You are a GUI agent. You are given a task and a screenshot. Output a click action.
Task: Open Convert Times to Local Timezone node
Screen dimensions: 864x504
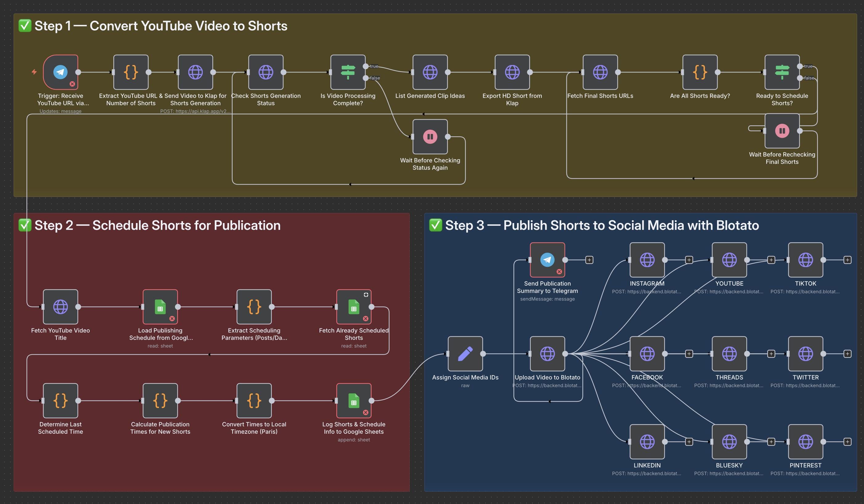coord(254,400)
